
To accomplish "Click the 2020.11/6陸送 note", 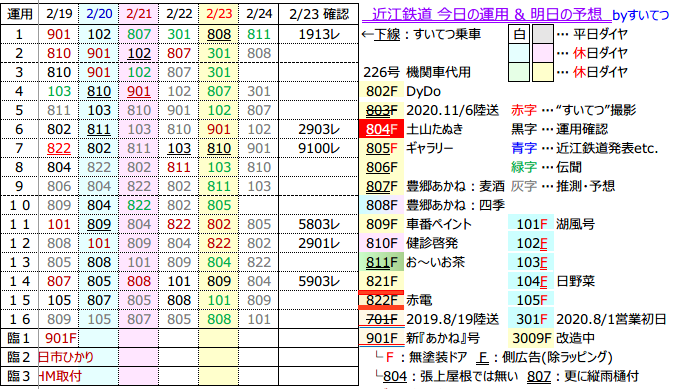I will pyautogui.click(x=452, y=110).
